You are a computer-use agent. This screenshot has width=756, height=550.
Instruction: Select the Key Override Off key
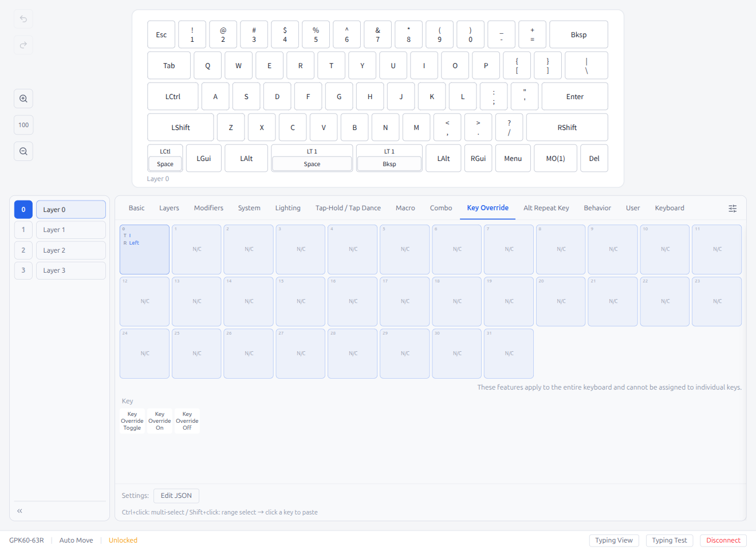[187, 421]
